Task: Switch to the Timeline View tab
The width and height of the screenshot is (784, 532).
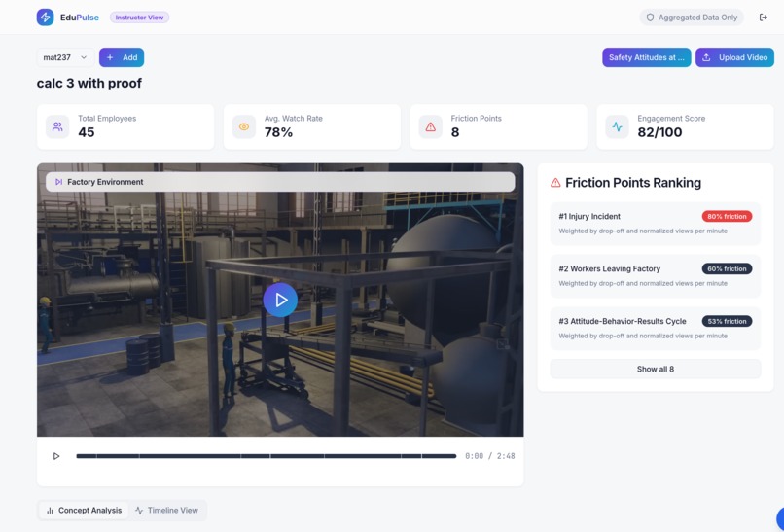Action: point(167,511)
